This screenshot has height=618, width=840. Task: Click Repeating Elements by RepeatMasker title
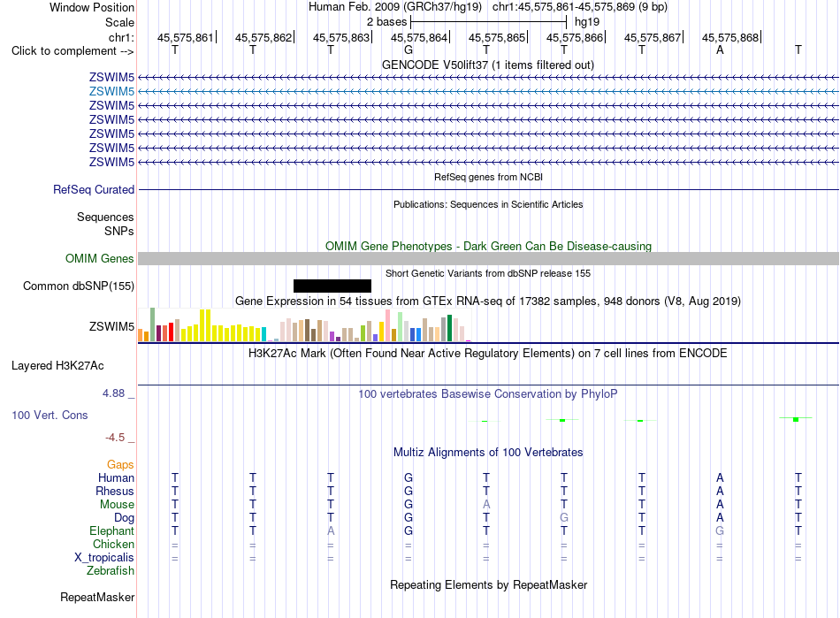488,584
